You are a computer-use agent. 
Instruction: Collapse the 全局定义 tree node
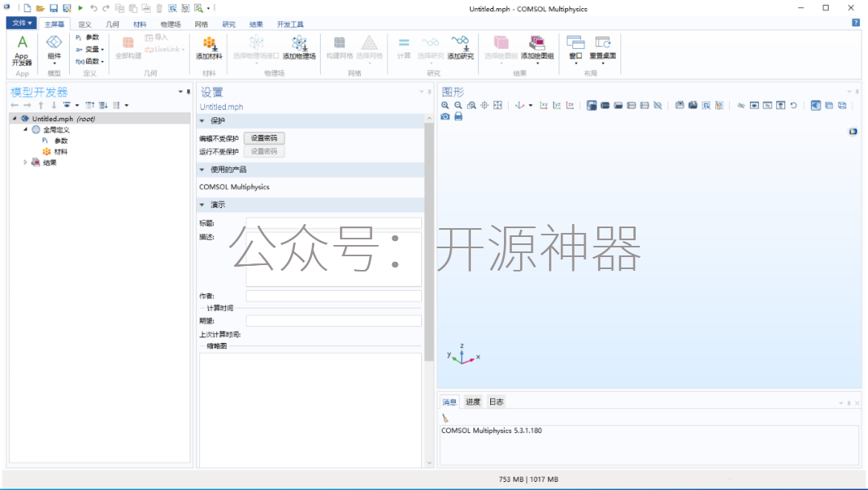point(25,129)
